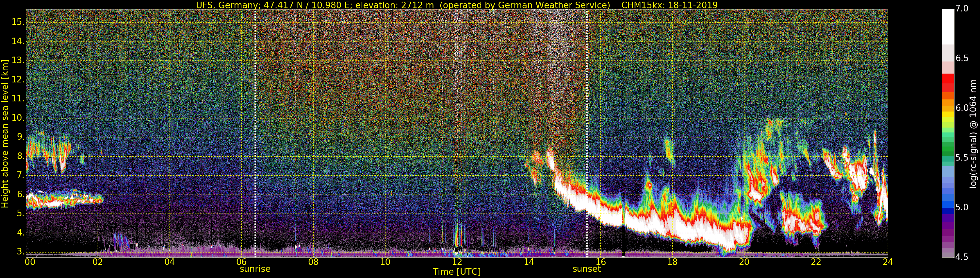This screenshot has height=278, width=980.
Task: Click the 'log(rc-signal) @ 1064 nm' colorbar label
Action: pos(973,134)
